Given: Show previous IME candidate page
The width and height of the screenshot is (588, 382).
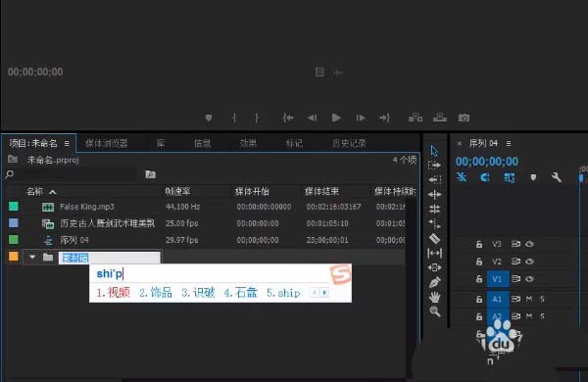Looking at the screenshot, I should pos(315,293).
